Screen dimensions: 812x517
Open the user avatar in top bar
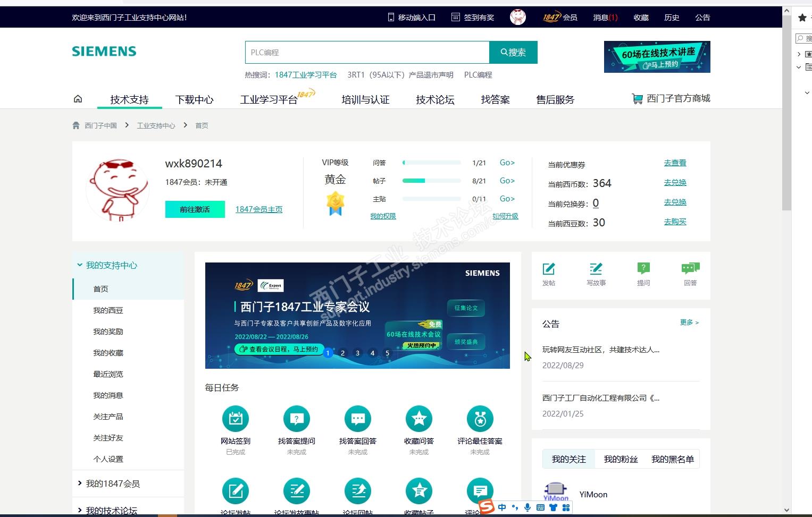[x=518, y=17]
